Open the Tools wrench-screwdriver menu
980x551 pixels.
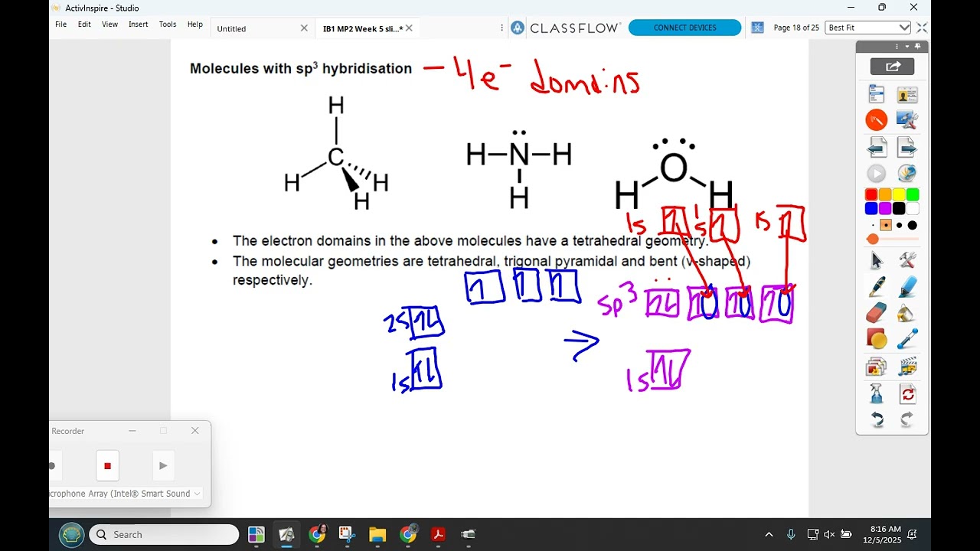point(907,260)
